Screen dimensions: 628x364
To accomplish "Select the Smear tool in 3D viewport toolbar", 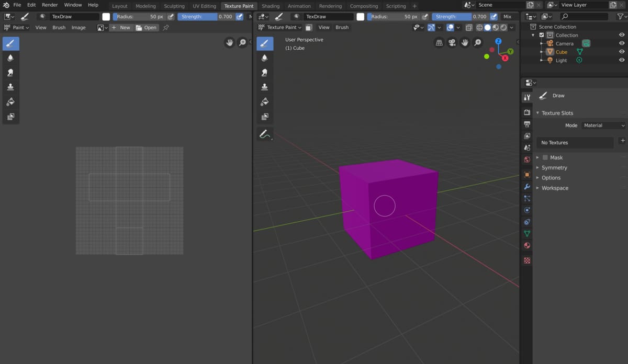I will coord(265,73).
